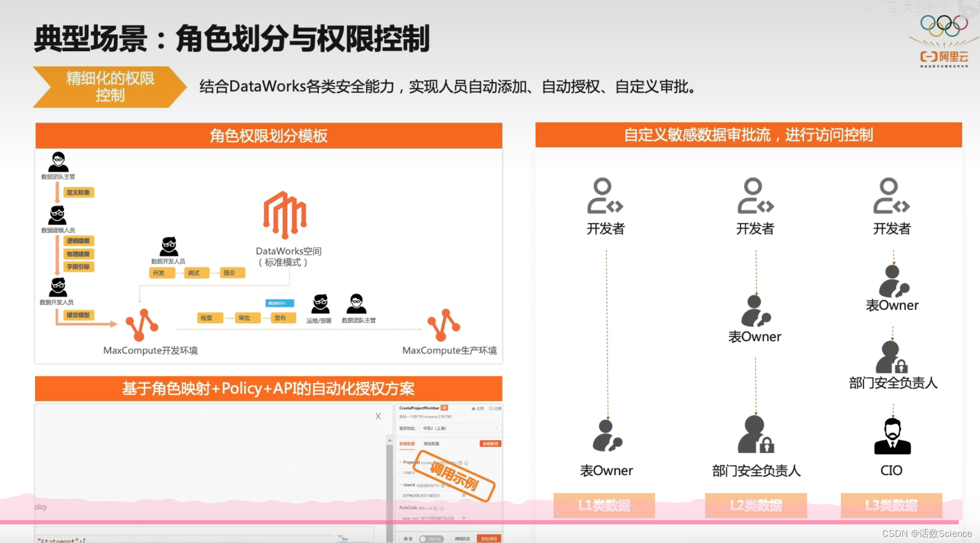Click the 逻辑建模 step label
980x543 pixels.
(79, 241)
